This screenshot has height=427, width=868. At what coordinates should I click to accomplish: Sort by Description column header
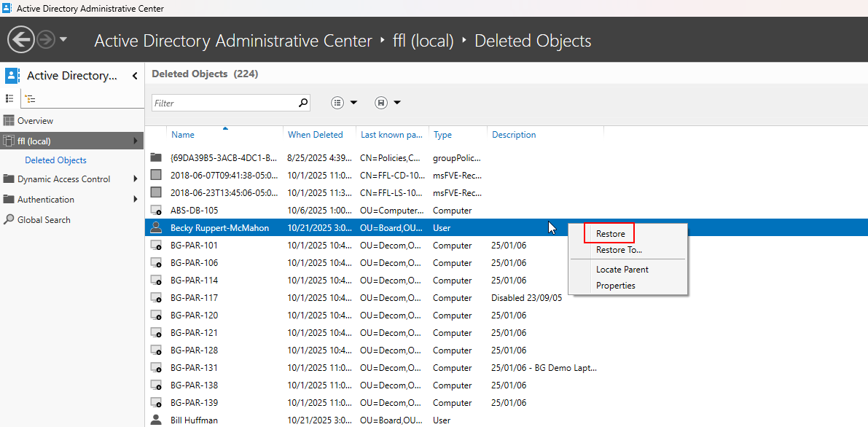514,135
